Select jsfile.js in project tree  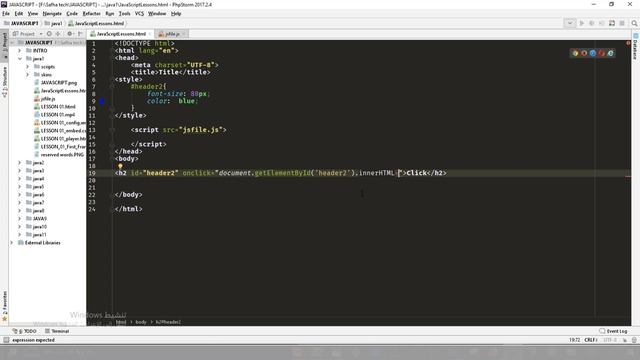(x=48, y=99)
